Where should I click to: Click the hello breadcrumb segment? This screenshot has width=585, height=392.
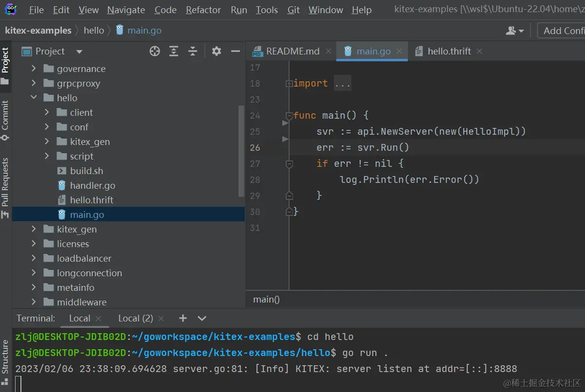click(x=94, y=30)
